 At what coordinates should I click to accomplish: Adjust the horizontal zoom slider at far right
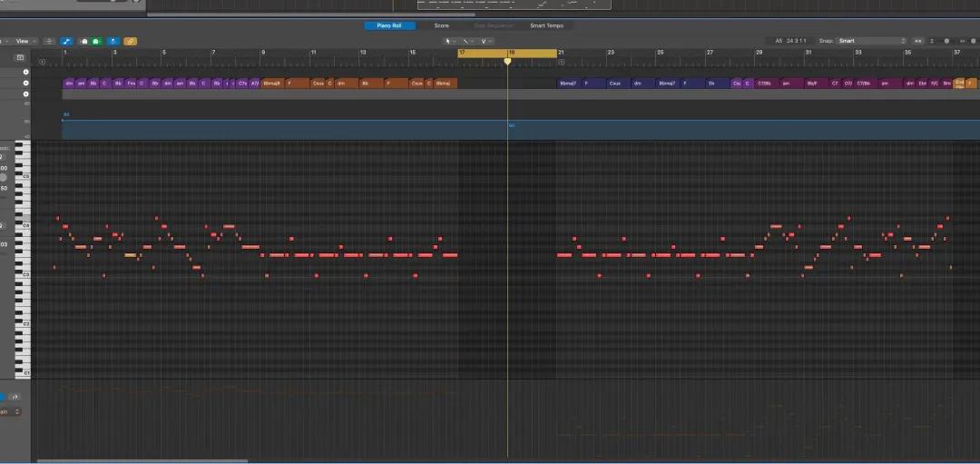[973, 41]
